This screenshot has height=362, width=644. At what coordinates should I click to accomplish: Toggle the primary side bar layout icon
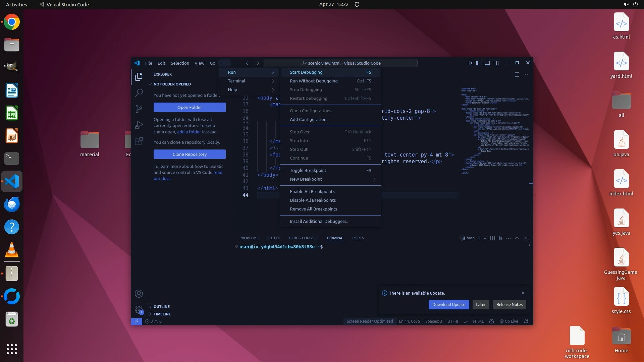[x=479, y=63]
